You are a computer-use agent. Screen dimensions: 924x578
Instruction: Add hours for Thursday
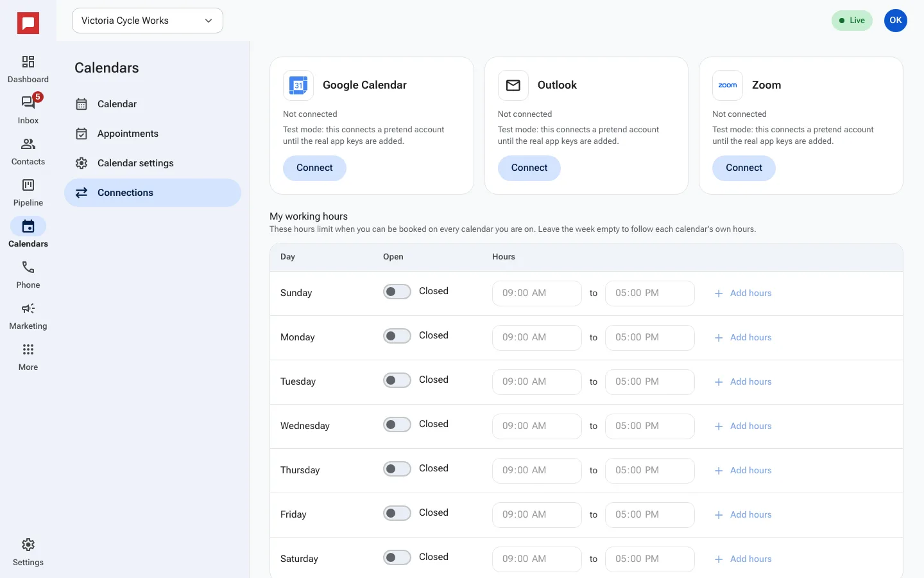pyautogui.click(x=743, y=471)
